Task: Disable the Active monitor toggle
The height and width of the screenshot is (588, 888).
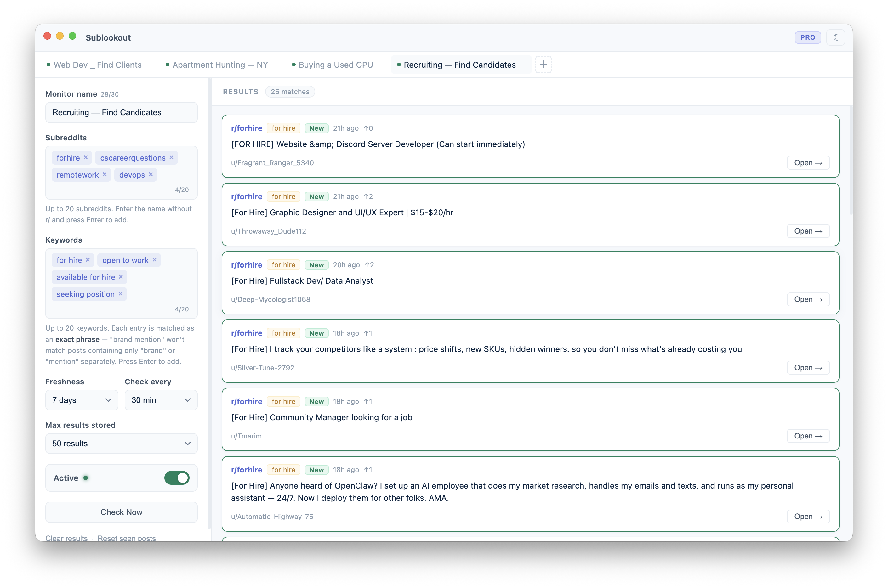Action: click(176, 478)
